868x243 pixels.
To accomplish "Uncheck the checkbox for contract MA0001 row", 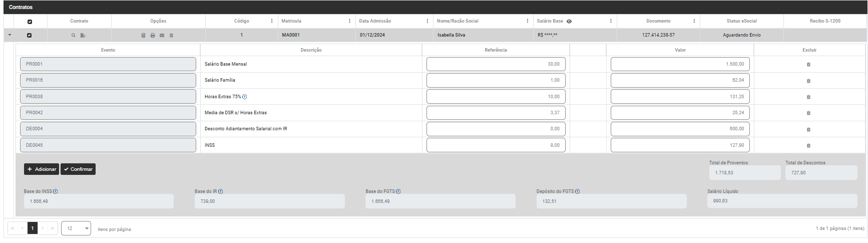I will coord(29,35).
